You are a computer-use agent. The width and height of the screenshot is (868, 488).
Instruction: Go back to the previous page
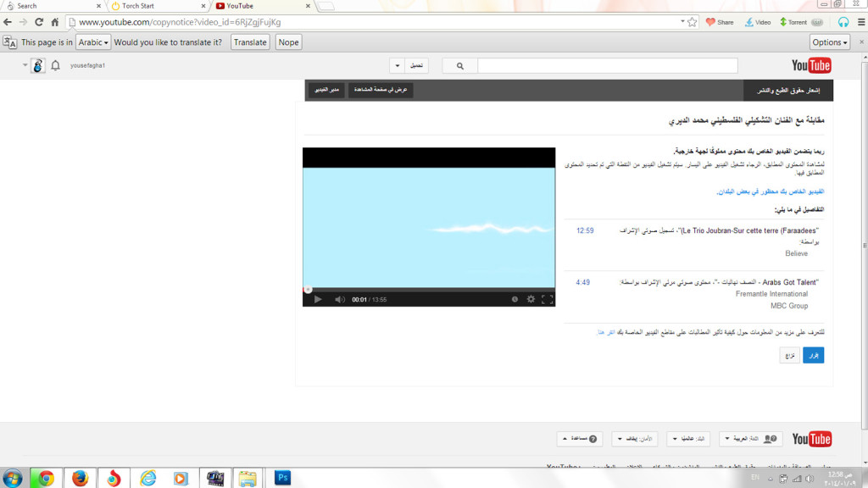[7, 22]
